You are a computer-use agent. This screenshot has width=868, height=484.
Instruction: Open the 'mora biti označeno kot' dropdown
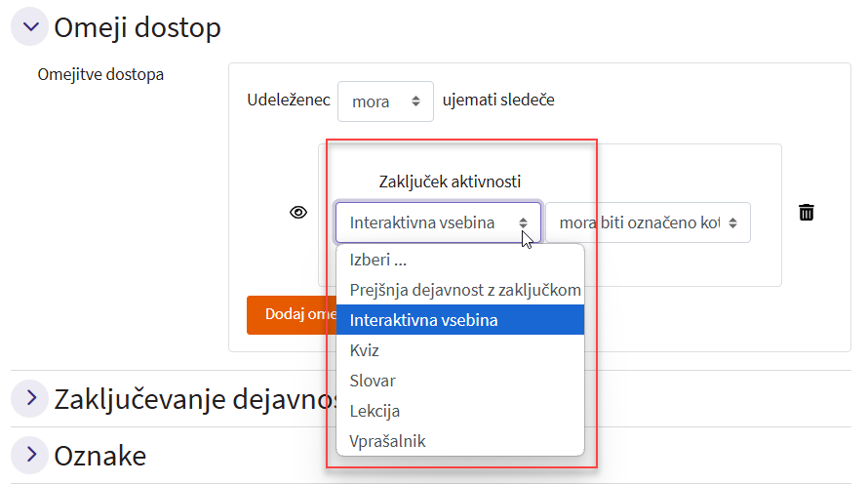tap(648, 222)
